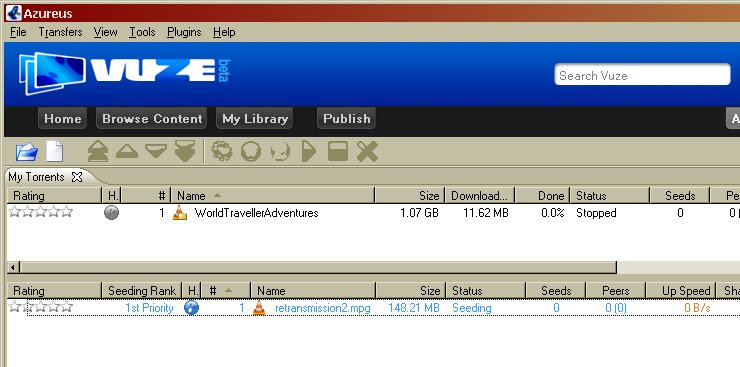Click the Vuze logo in the banner
740x367 pixels.
pyautogui.click(x=125, y=73)
